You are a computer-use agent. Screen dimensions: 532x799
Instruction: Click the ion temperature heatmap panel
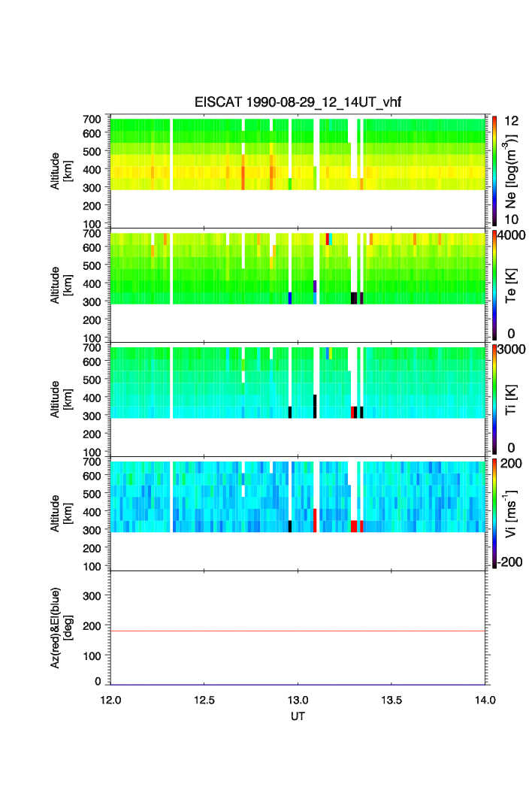pyautogui.click(x=298, y=400)
